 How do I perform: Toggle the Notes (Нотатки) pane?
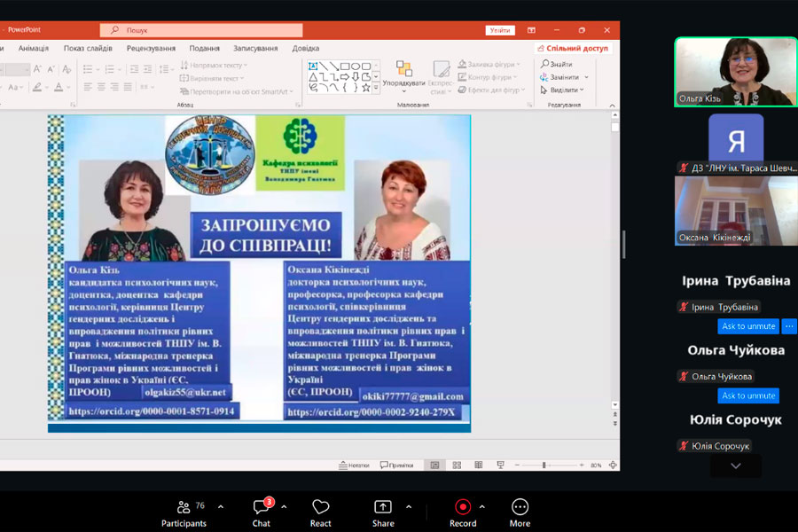click(x=354, y=465)
